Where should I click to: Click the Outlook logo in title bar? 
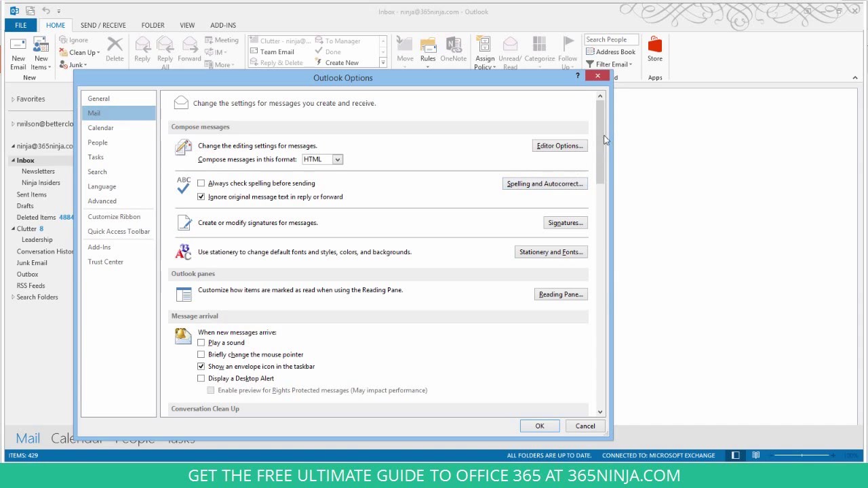(x=14, y=11)
